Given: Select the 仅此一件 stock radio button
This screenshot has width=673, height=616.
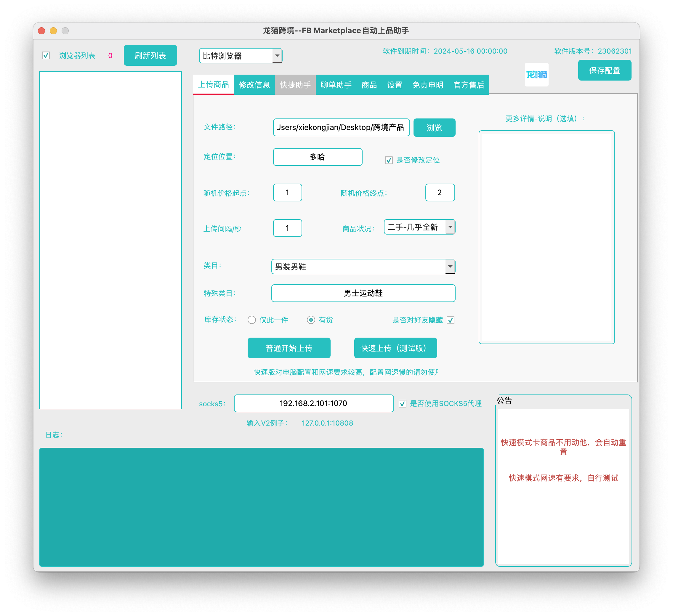Looking at the screenshot, I should coord(252,320).
